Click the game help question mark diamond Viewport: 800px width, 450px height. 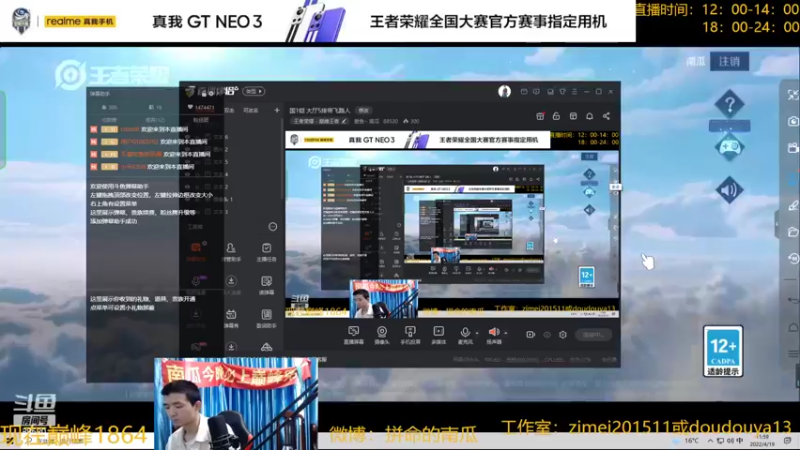[729, 105]
